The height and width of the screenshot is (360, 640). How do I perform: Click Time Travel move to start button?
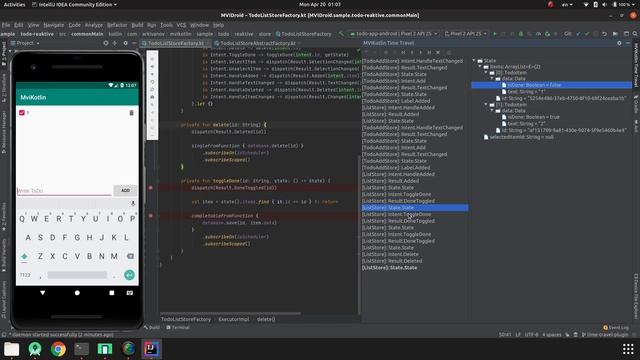(403, 52)
